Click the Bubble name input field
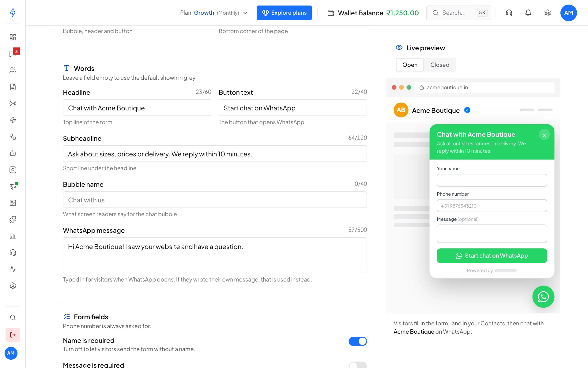The width and height of the screenshot is (588, 368). (215, 200)
